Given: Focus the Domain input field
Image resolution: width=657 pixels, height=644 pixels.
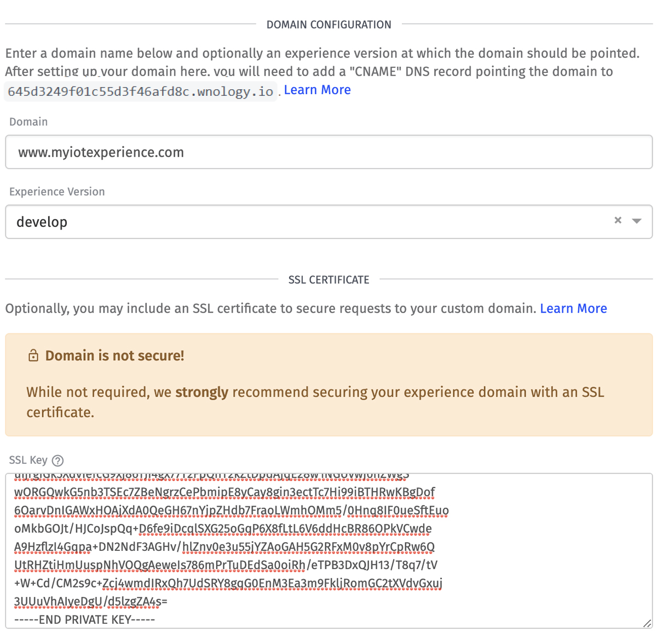Looking at the screenshot, I should click(328, 152).
